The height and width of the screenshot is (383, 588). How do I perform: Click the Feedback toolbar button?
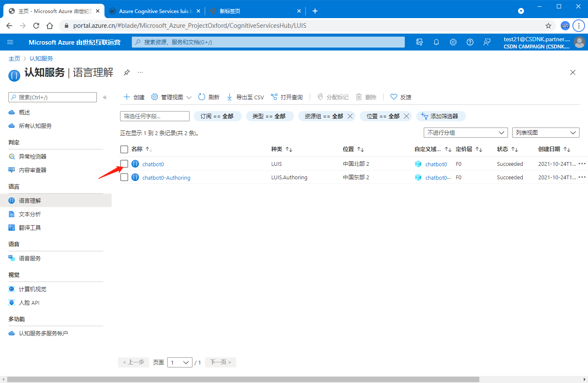(x=401, y=97)
